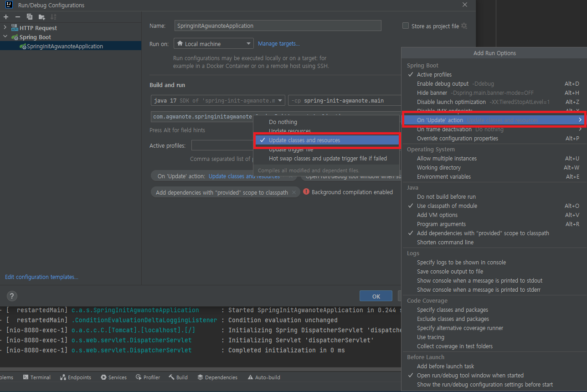Expand the HTTP Request tree node
Image resolution: width=587 pixels, height=392 pixels.
[x=5, y=28]
